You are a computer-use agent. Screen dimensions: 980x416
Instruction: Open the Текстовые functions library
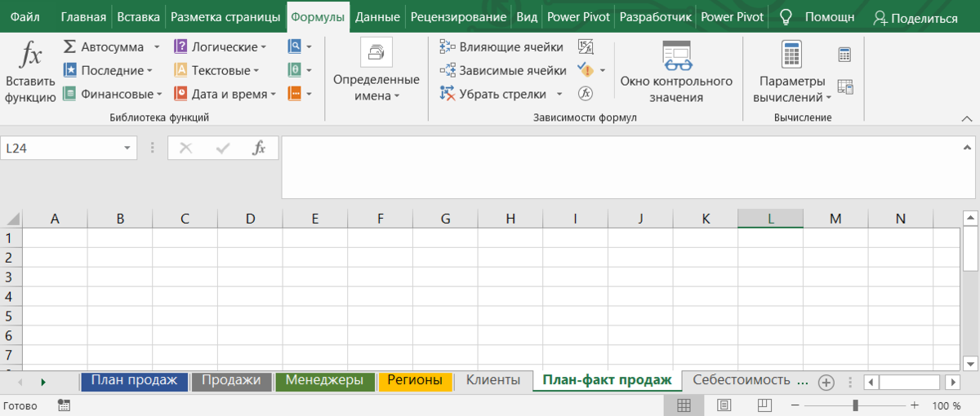point(216,71)
